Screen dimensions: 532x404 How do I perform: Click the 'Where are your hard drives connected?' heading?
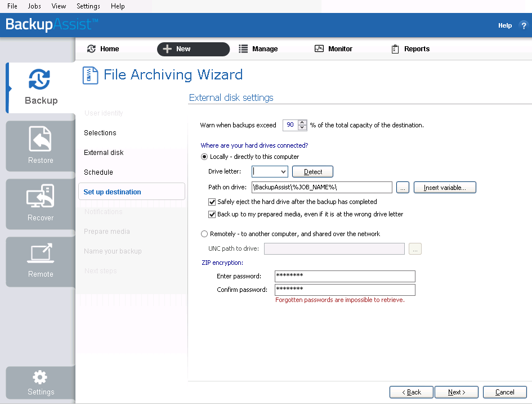[254, 145]
